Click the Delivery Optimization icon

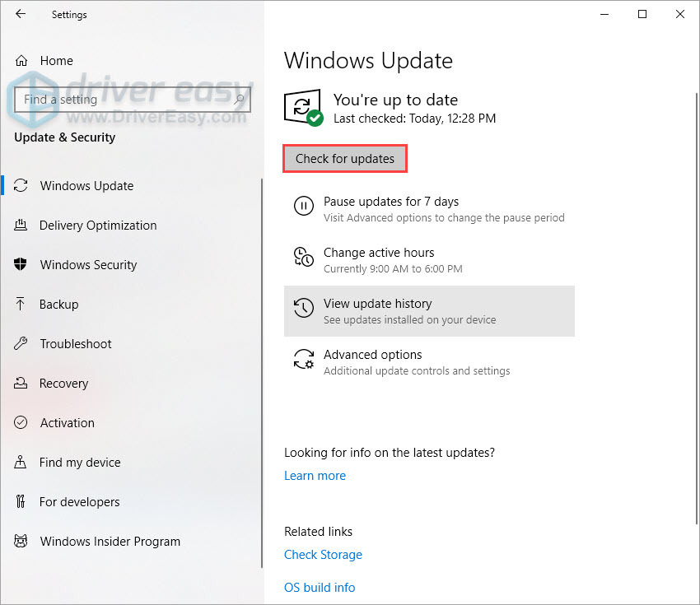point(21,225)
